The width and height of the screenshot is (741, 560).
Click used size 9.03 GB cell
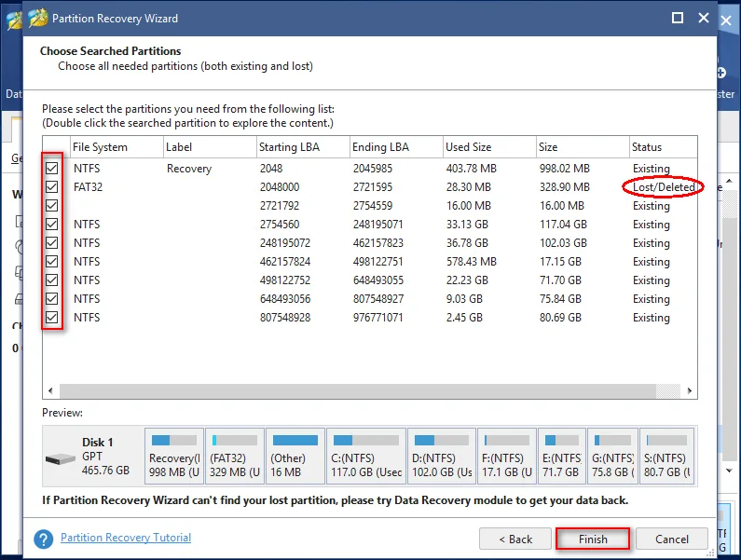[x=464, y=299]
